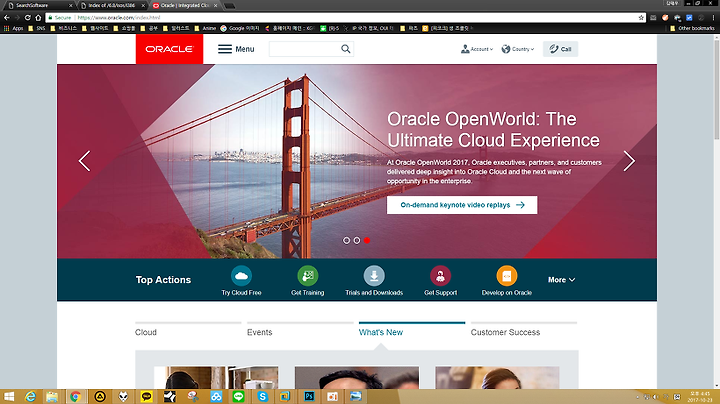The image size is (720, 404).
Task: Open the first What's New thumbnail
Action: click(x=216, y=377)
